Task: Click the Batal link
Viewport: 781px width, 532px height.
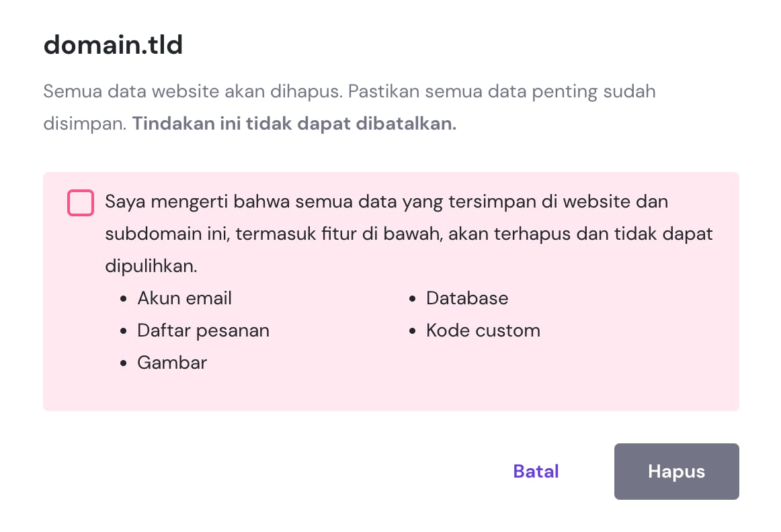Action: tap(536, 472)
